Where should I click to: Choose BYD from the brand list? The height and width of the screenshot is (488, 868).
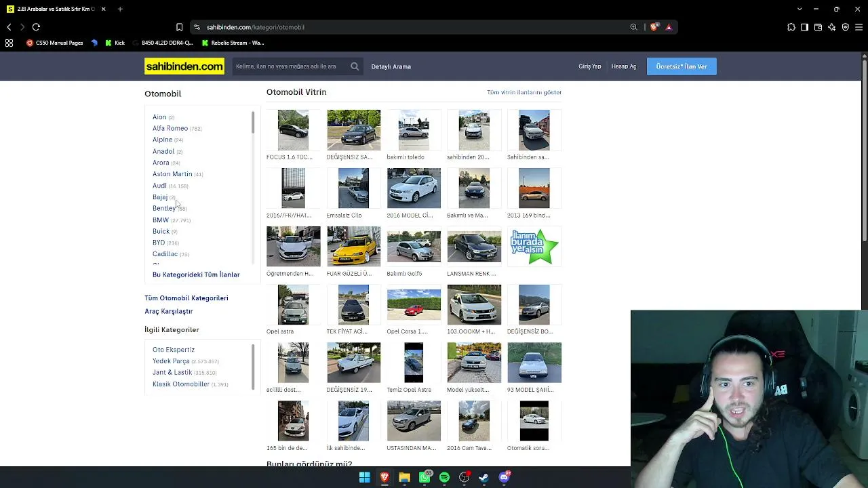(x=159, y=243)
